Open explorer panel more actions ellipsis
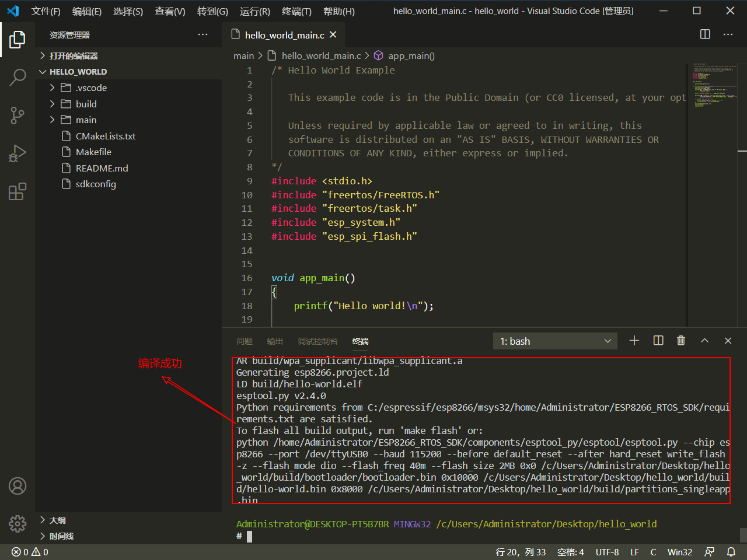 (x=203, y=34)
